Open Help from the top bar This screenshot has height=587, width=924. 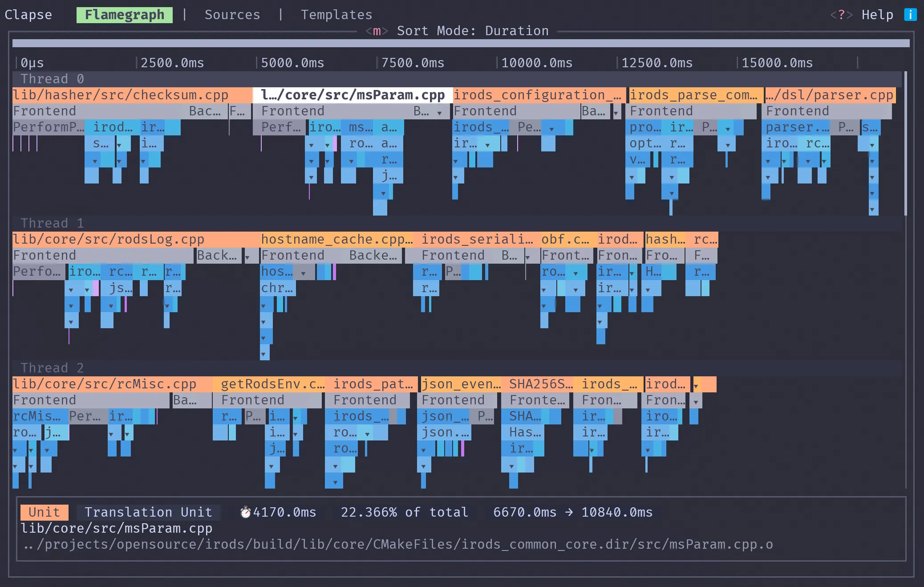coord(877,15)
